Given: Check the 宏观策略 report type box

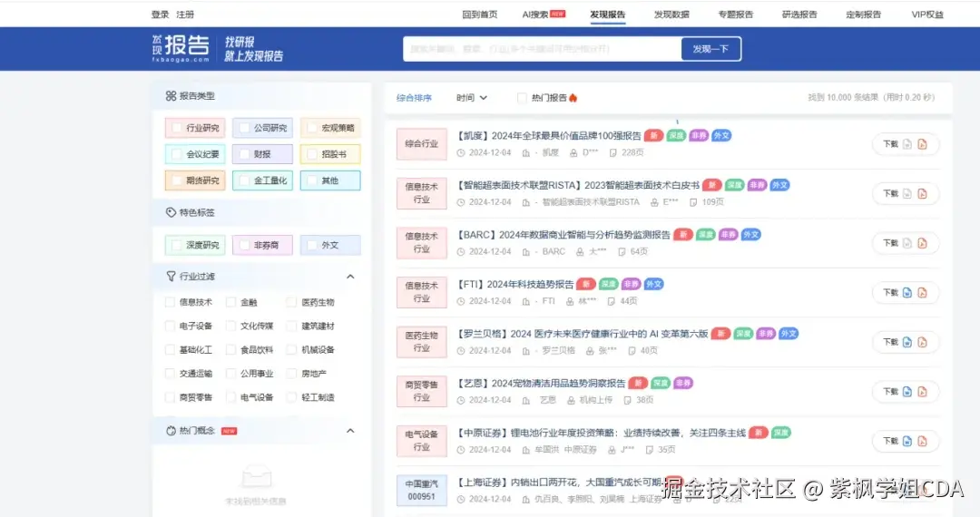Looking at the screenshot, I should pyautogui.click(x=312, y=128).
